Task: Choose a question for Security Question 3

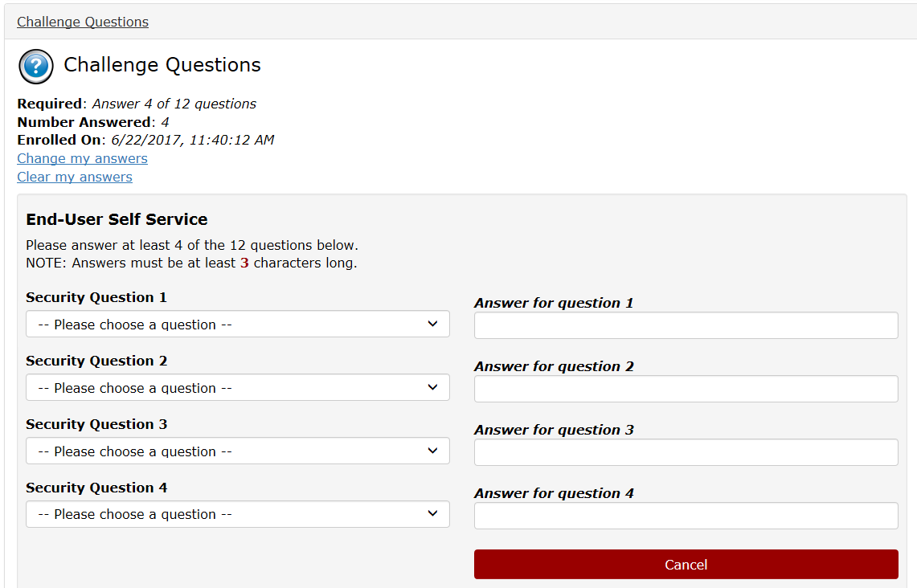Action: [237, 451]
